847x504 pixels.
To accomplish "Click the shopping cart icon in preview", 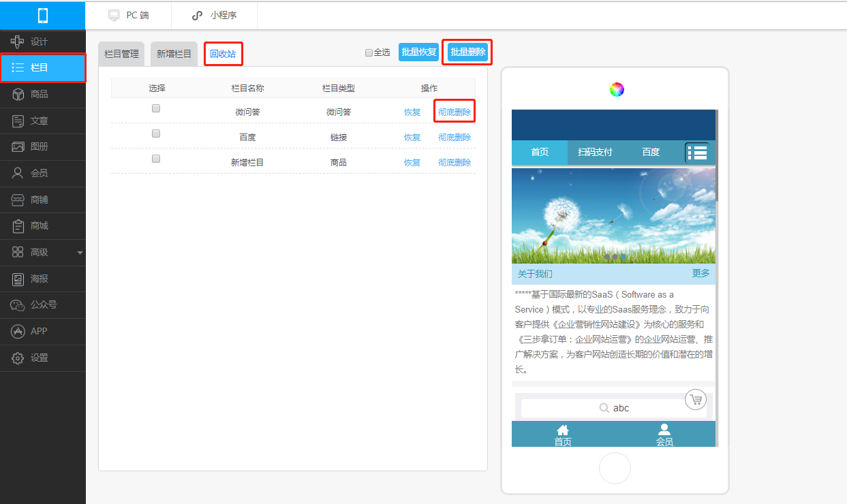I will click(x=695, y=400).
